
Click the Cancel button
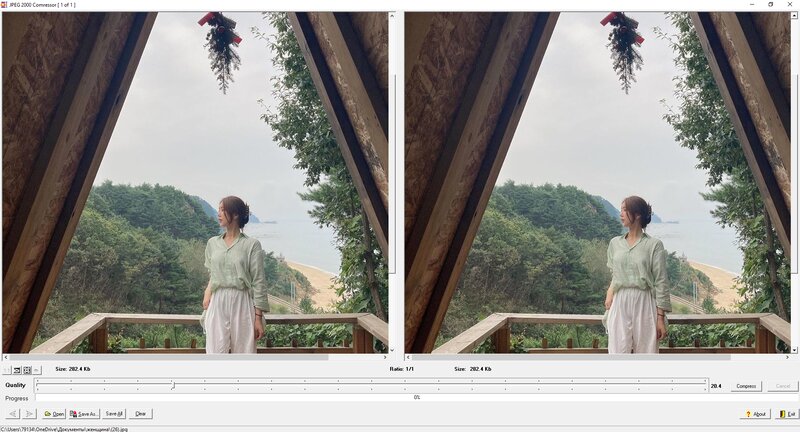782,386
